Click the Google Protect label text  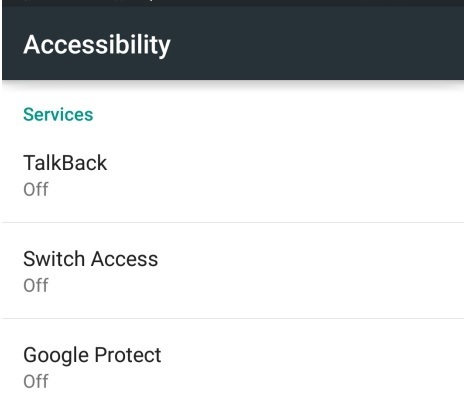[92, 355]
